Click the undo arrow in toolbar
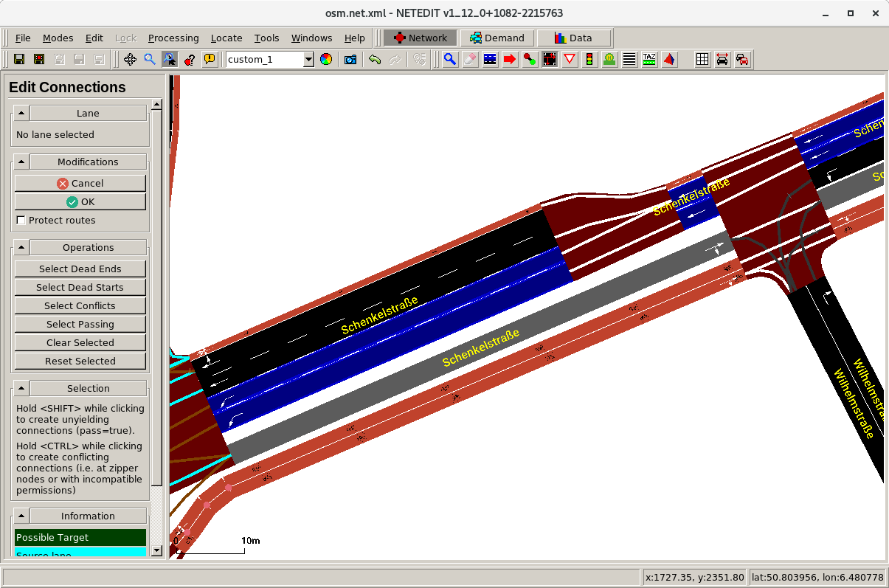This screenshot has height=588, width=889. point(375,60)
